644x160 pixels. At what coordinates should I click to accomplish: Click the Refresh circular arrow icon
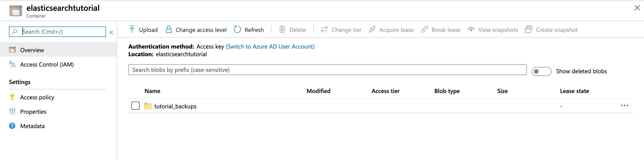(x=237, y=29)
